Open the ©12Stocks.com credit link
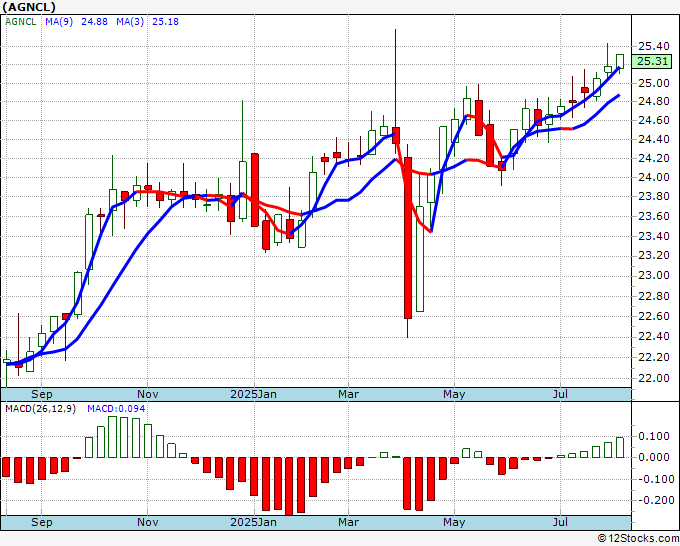Screen dimensions: 680x546 click(638, 539)
